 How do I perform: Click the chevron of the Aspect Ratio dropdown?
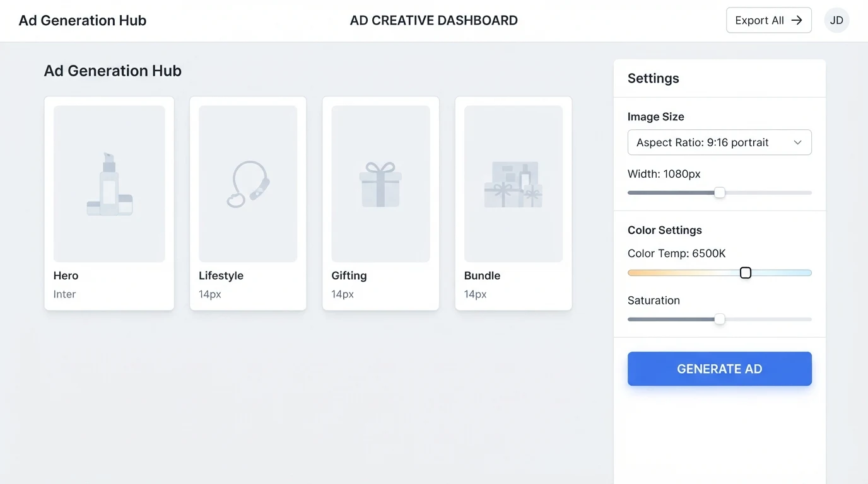tap(797, 142)
